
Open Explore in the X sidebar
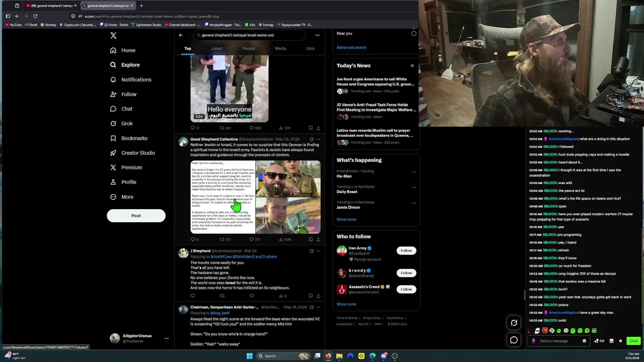point(125,65)
